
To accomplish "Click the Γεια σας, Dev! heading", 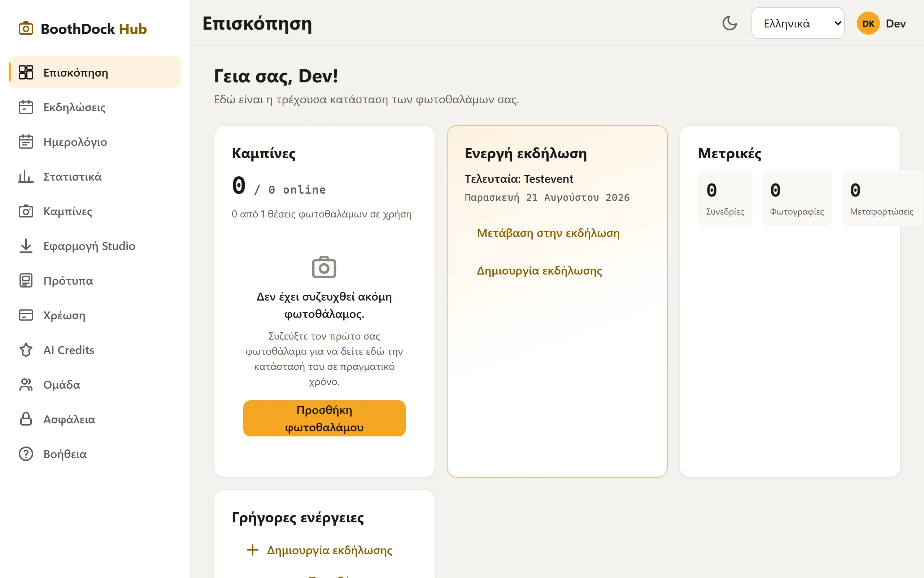I will coord(276,76).
